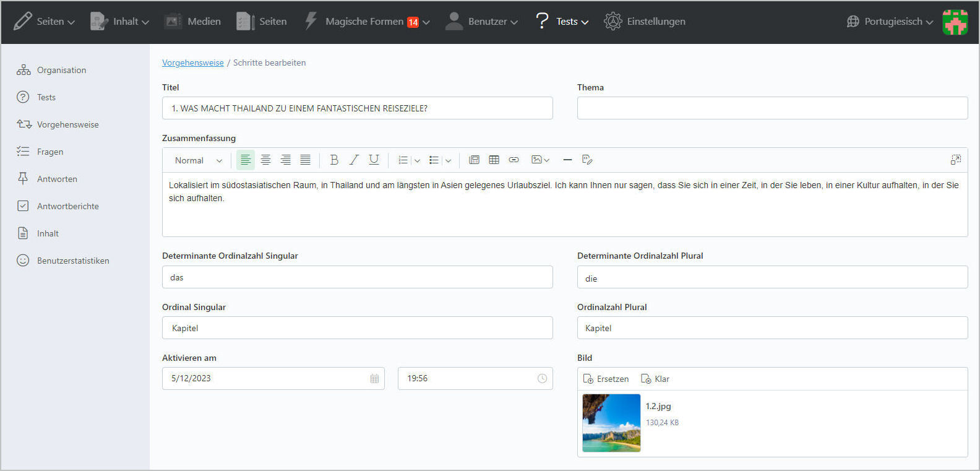The width and height of the screenshot is (980, 471).
Task: Click into the Zusammenfassung text area
Action: [x=565, y=204]
